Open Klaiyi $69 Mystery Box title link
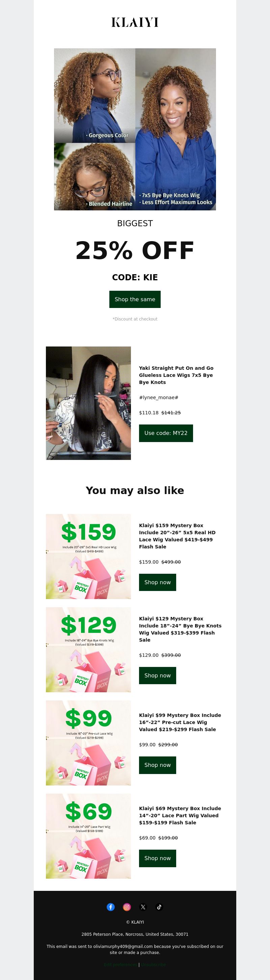 180,815
